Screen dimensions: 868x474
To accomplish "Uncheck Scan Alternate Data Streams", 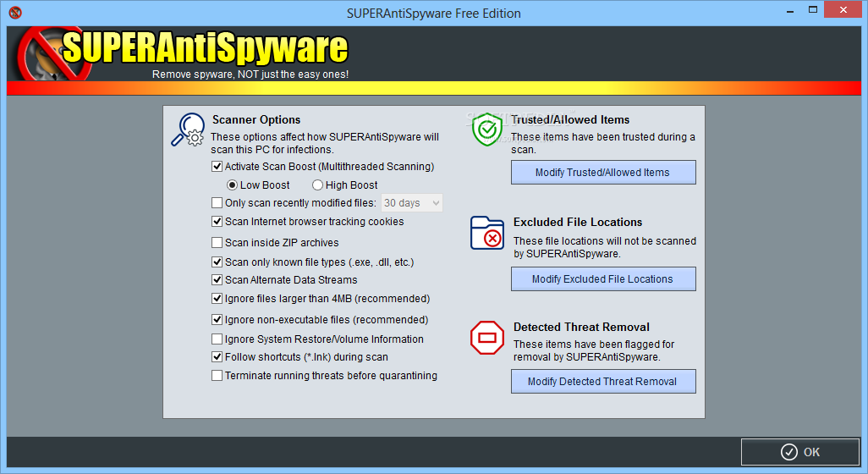I will click(x=217, y=279).
